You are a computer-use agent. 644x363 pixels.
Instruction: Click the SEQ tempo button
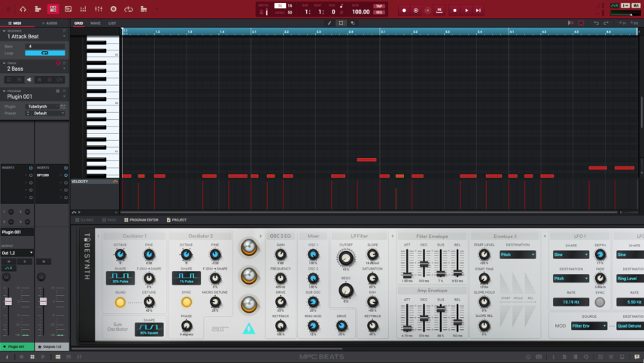pyautogui.click(x=378, y=12)
